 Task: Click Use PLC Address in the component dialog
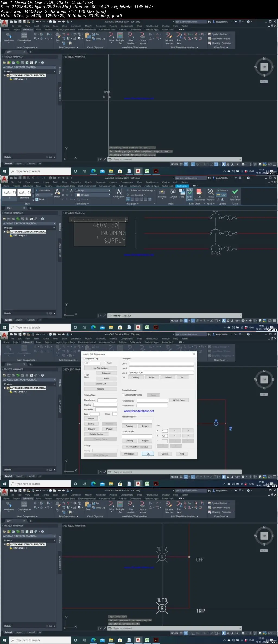click(x=100, y=368)
